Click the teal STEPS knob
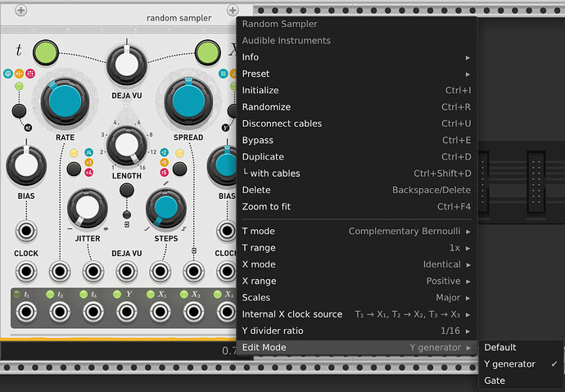The height and width of the screenshot is (392, 565). (x=165, y=209)
